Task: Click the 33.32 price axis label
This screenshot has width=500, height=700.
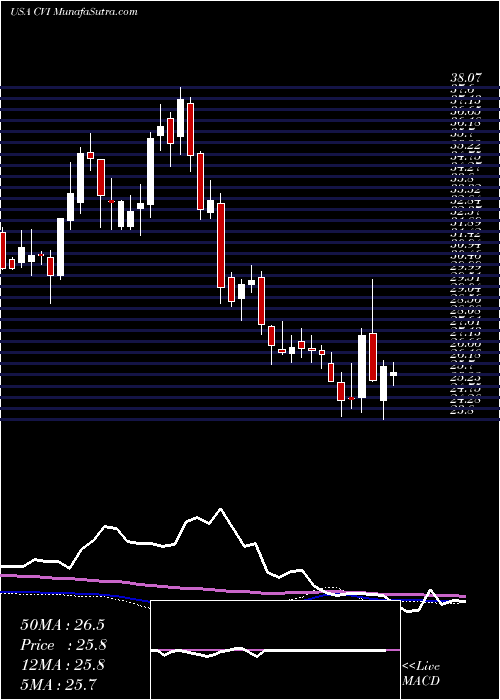Action: click(465, 190)
